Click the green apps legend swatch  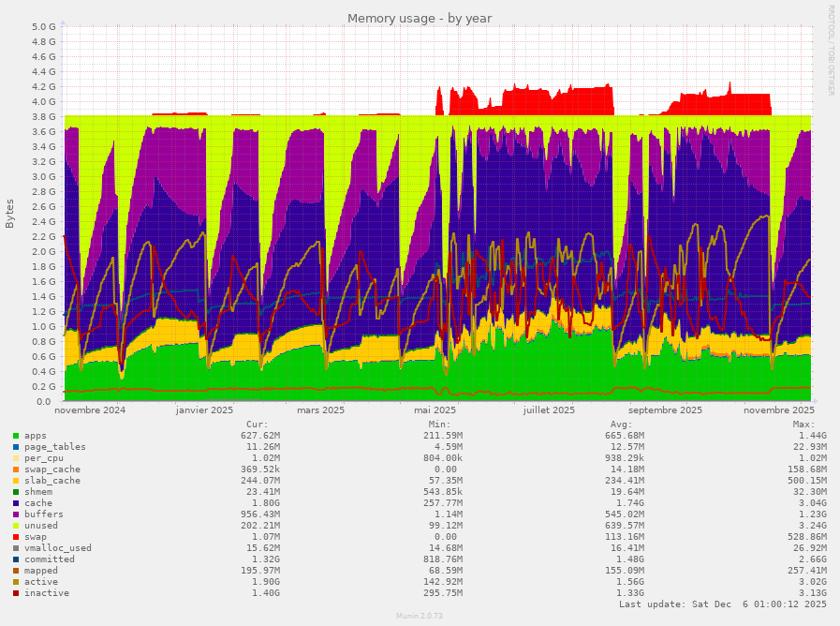13,436
